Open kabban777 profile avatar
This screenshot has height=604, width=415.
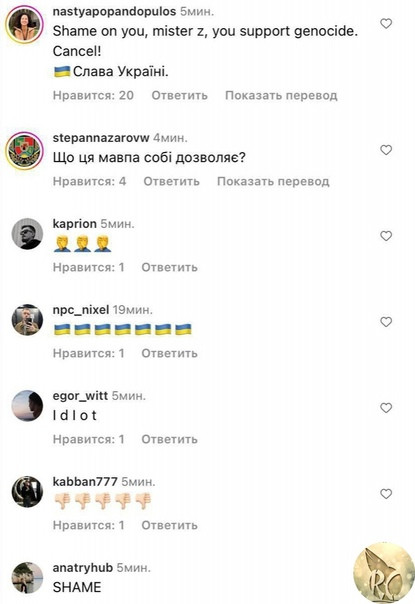tap(27, 492)
